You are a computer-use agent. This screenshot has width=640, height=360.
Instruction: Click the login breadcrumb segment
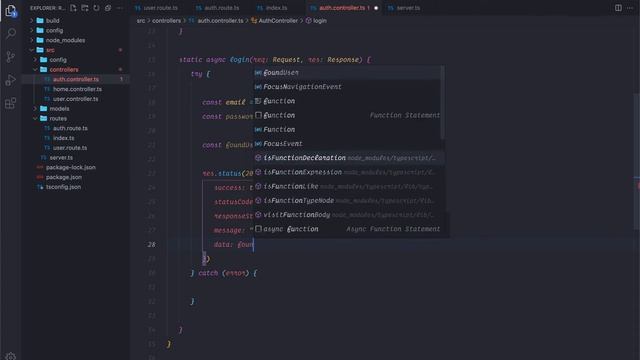[x=320, y=20]
